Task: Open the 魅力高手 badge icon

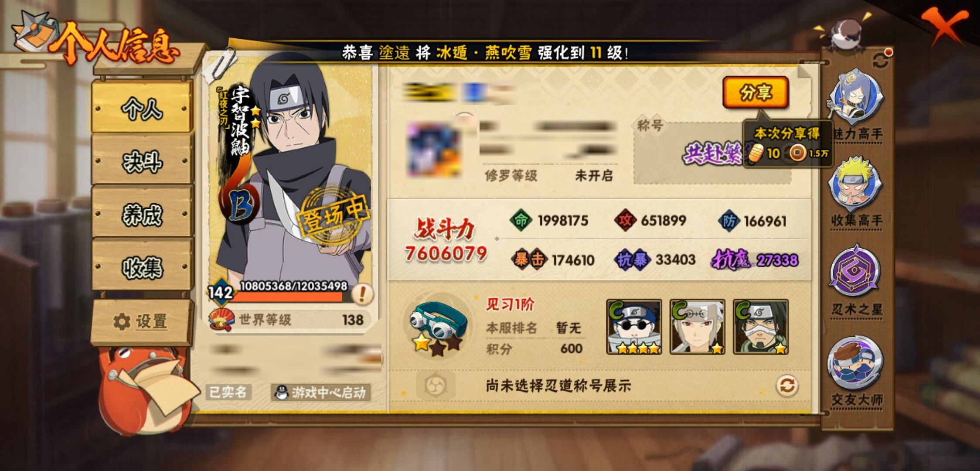Action: tap(856, 98)
